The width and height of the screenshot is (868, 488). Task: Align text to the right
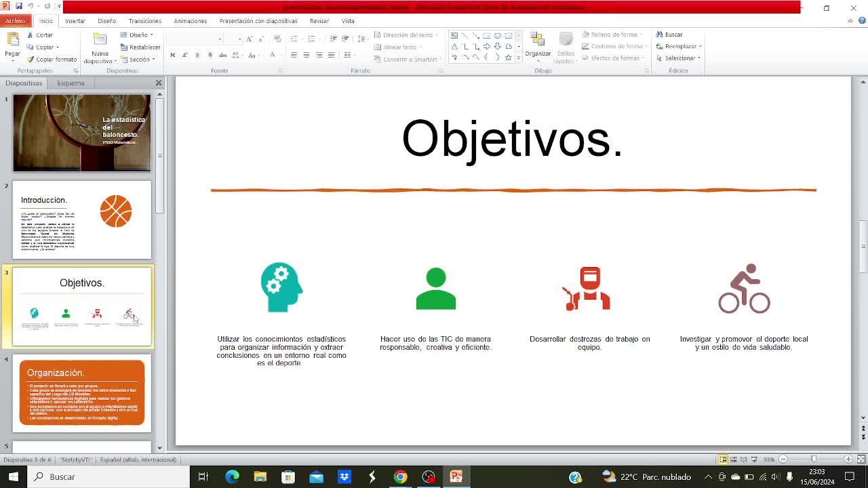click(318, 55)
